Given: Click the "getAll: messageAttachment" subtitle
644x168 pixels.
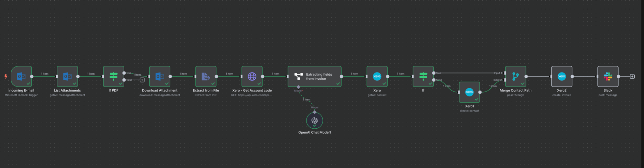Looking at the screenshot, I should click(67, 95).
